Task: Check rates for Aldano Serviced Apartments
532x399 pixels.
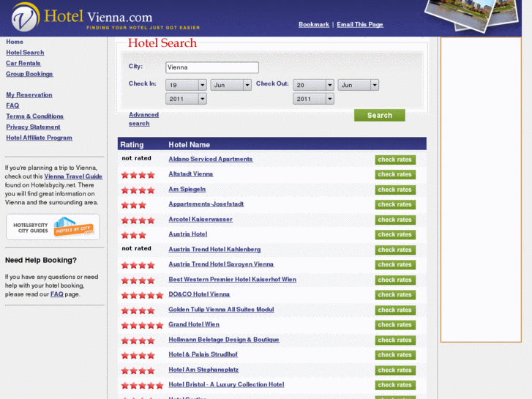Action: (x=395, y=160)
